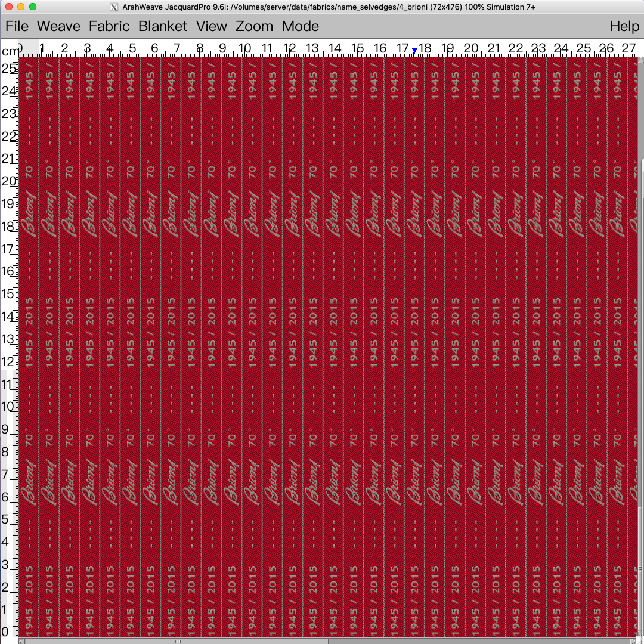Click the scroll-up arrow of the vertical scrollbar
Viewport: 644px width, 644px height.
point(641,60)
